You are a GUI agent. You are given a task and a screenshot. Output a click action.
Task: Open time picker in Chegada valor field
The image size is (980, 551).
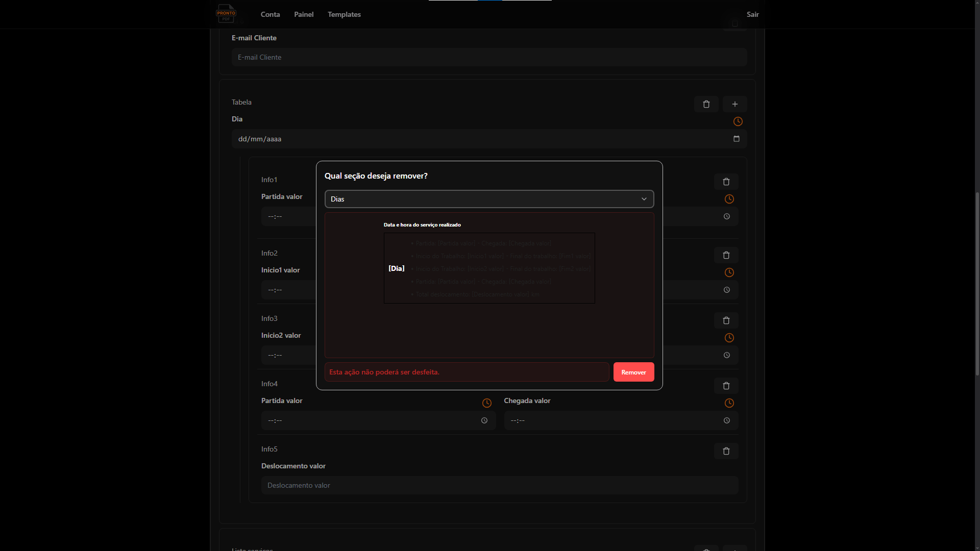click(x=727, y=420)
